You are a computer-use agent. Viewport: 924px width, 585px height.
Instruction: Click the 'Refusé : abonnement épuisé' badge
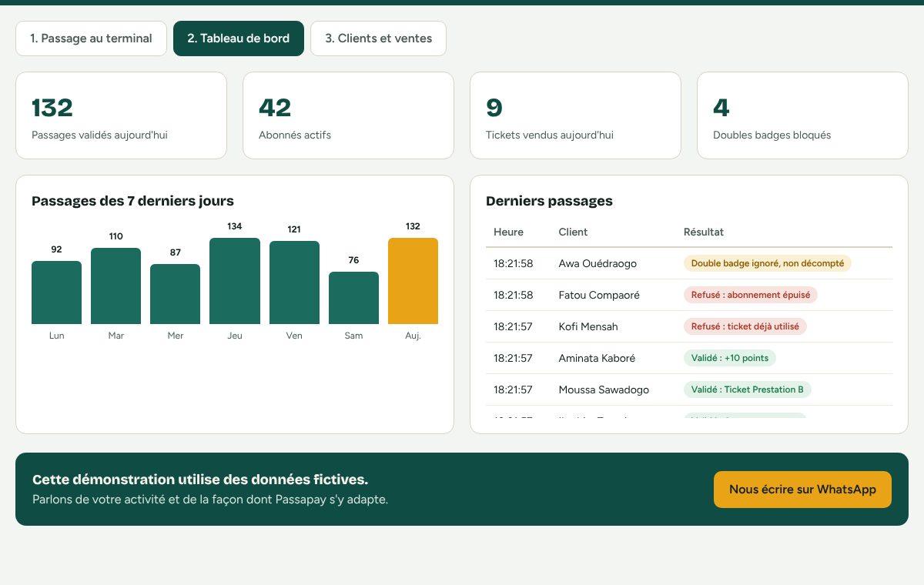tap(751, 295)
